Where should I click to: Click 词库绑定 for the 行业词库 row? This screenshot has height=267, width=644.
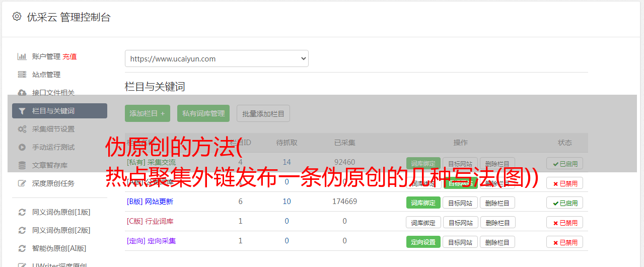pos(423,222)
